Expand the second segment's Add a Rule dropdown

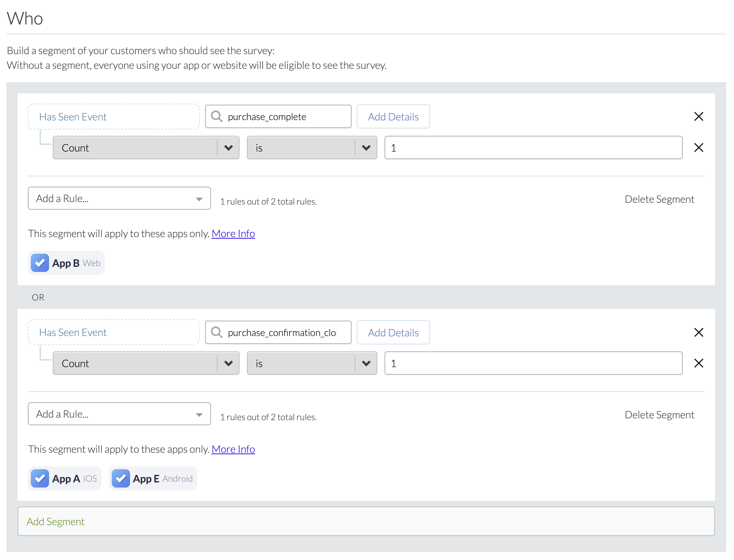tap(119, 414)
